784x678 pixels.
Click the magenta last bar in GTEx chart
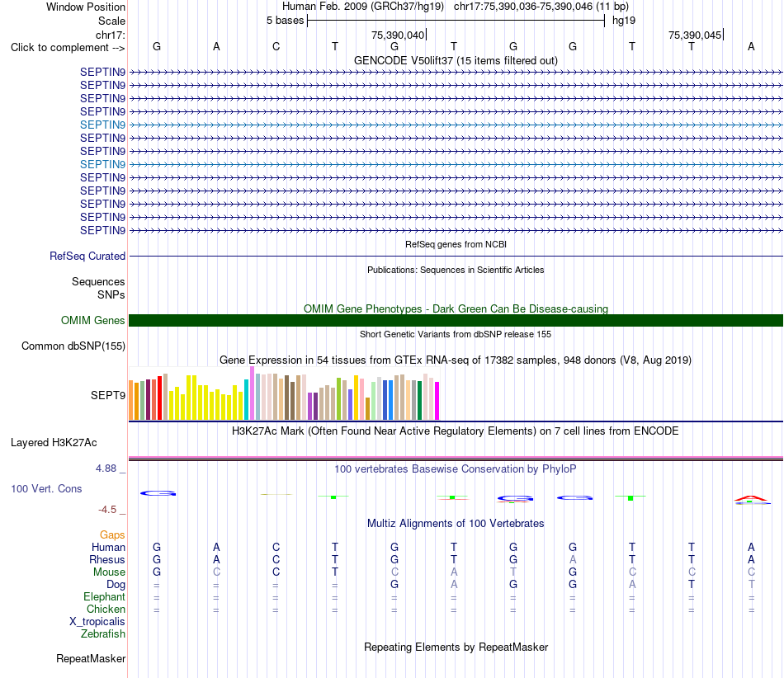[x=437, y=401]
